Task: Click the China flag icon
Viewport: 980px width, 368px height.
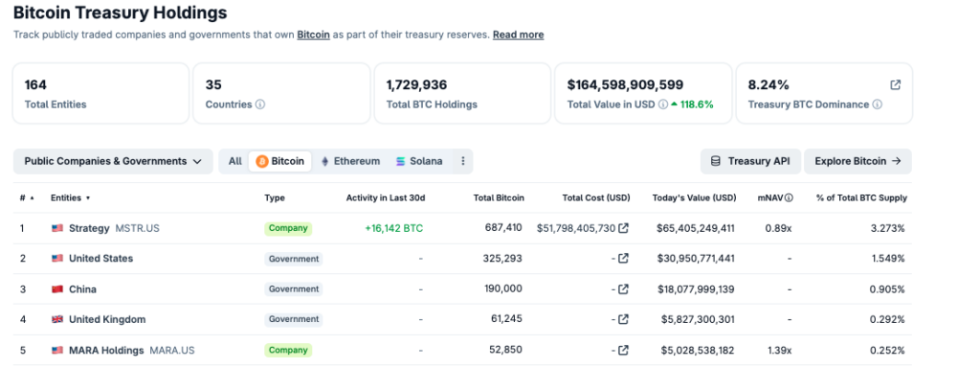Action: tap(57, 289)
